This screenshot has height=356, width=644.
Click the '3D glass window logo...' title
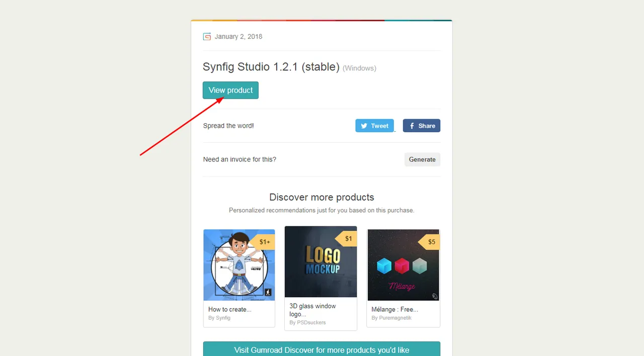[312, 310]
